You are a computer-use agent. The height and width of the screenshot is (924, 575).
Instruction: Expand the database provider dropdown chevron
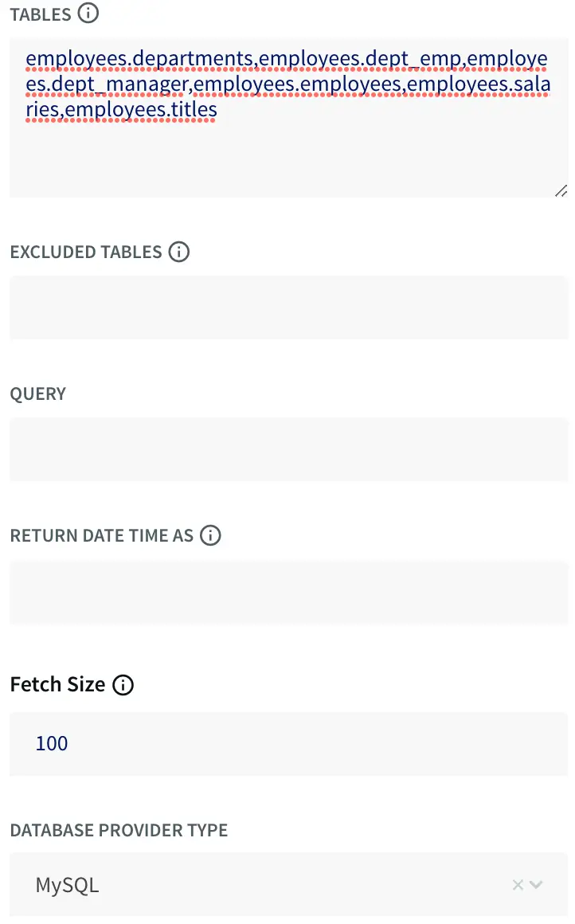click(536, 884)
